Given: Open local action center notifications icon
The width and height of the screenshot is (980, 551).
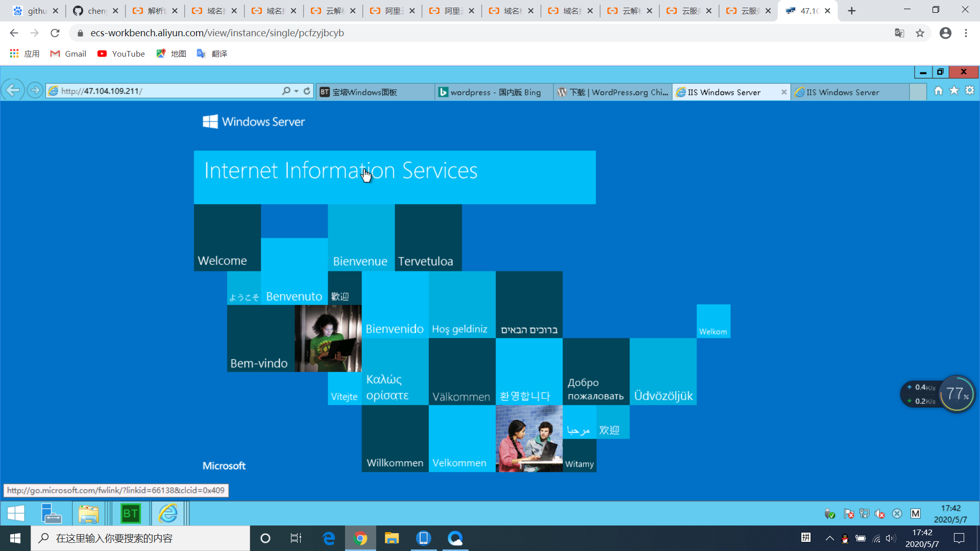Looking at the screenshot, I should coord(959,538).
